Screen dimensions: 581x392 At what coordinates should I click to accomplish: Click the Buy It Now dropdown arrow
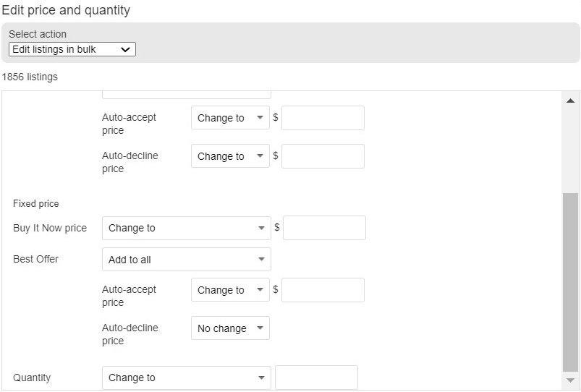(261, 228)
